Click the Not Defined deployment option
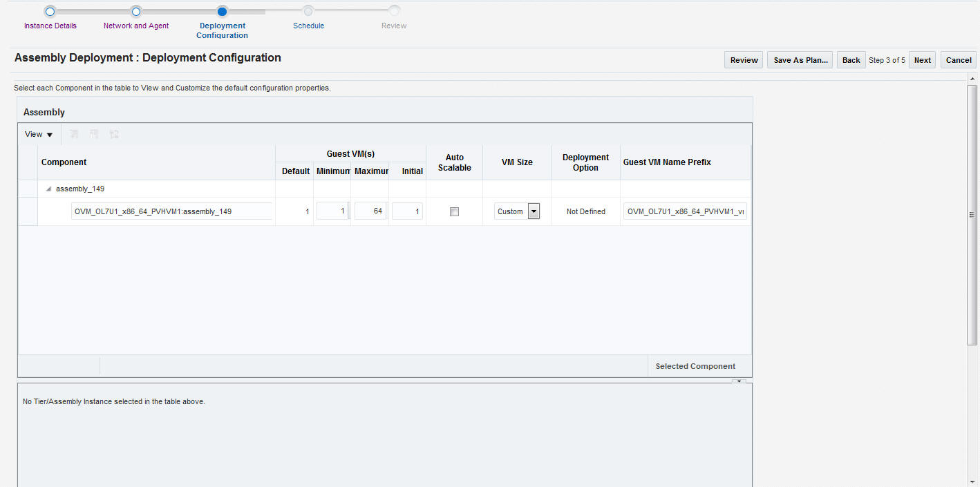980x487 pixels. [585, 211]
